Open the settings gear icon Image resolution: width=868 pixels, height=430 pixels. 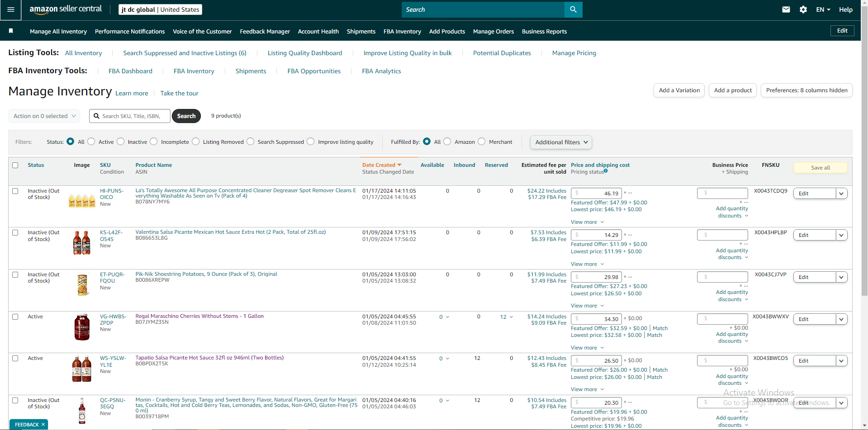coord(803,9)
